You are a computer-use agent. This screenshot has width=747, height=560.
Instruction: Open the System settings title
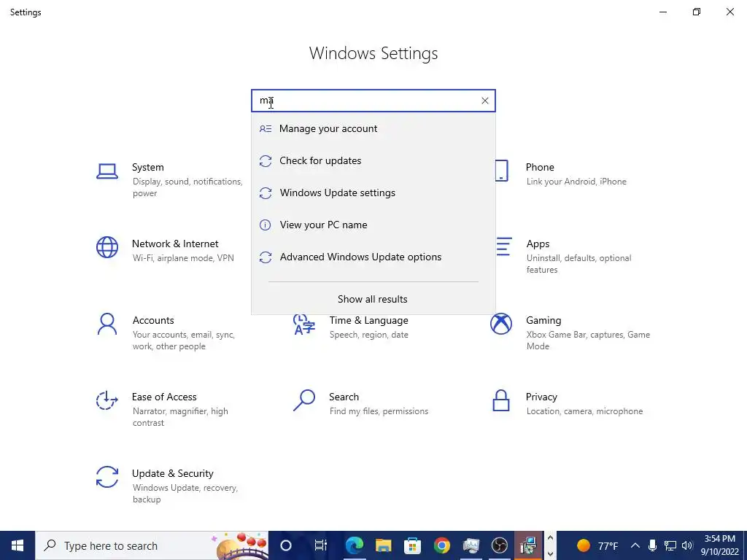click(147, 167)
